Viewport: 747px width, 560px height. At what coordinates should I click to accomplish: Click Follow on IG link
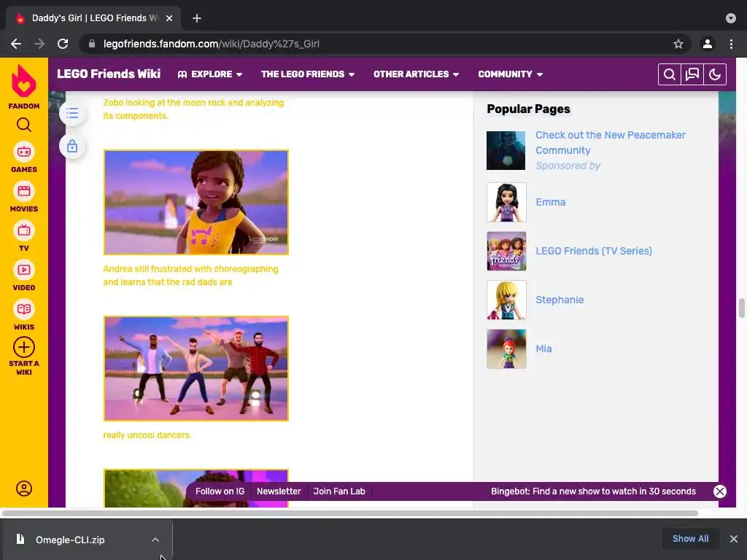click(x=220, y=491)
